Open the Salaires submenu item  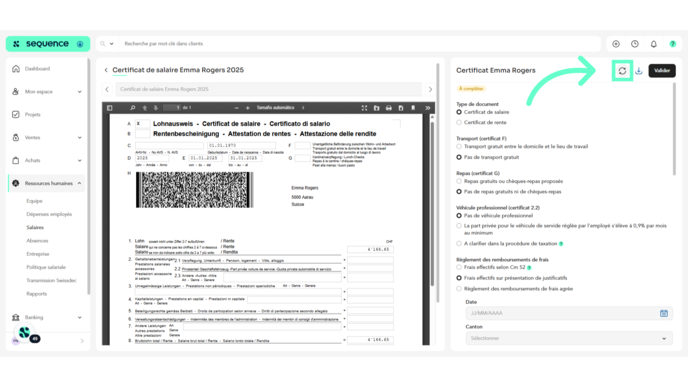click(35, 227)
